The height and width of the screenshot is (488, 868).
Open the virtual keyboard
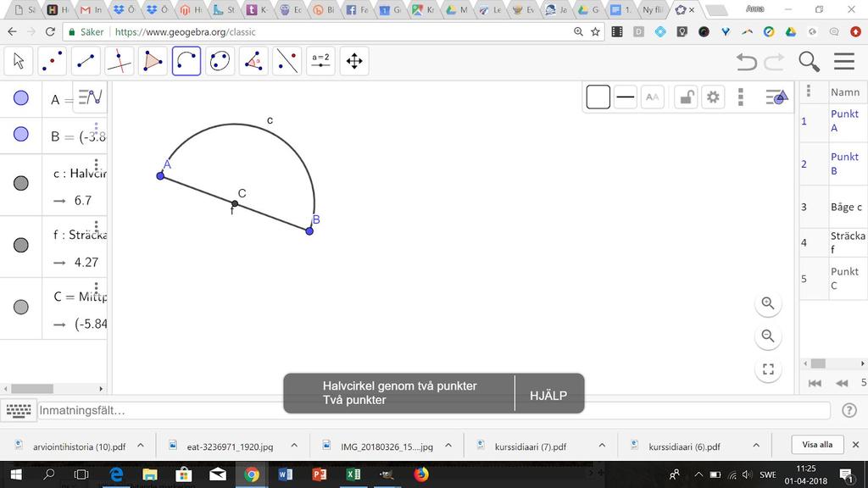coord(19,411)
